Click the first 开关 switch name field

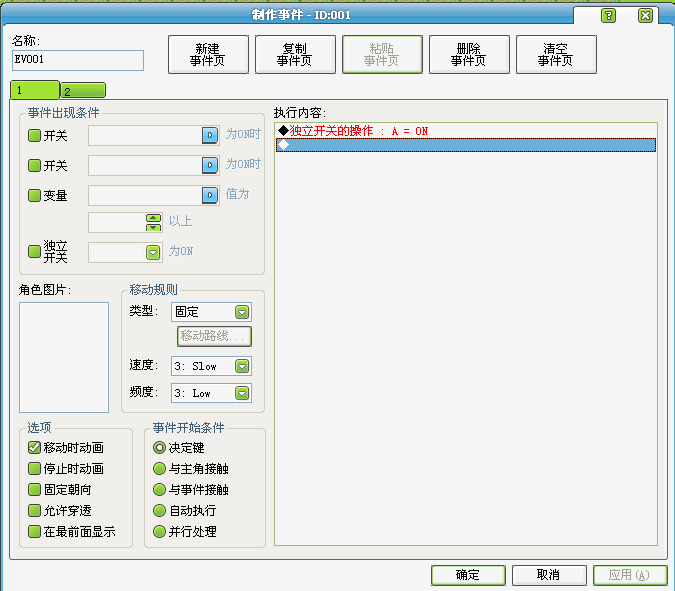[x=145, y=135]
